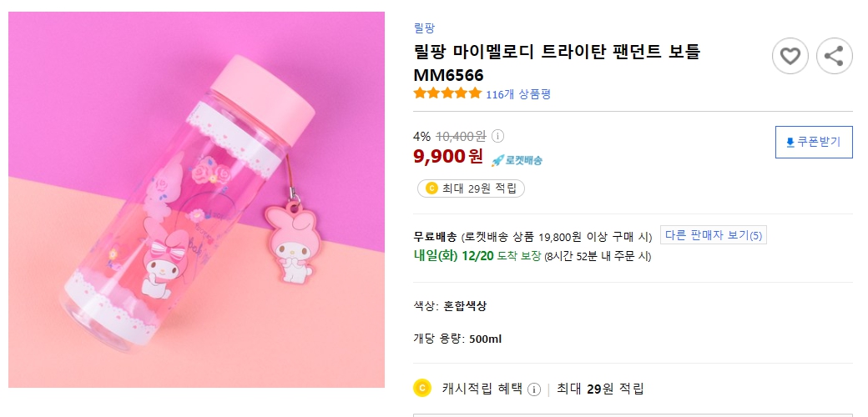Click the 캐시적립 혜택 label

(482, 389)
